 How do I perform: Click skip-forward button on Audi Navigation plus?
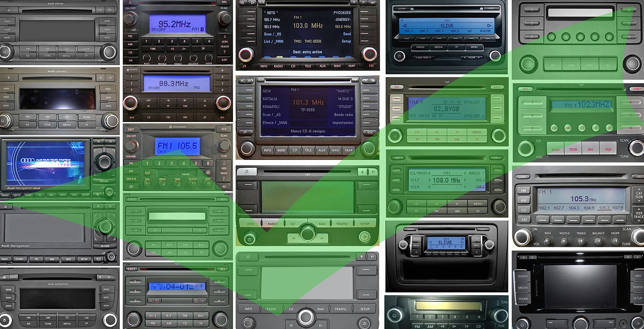[111, 141]
